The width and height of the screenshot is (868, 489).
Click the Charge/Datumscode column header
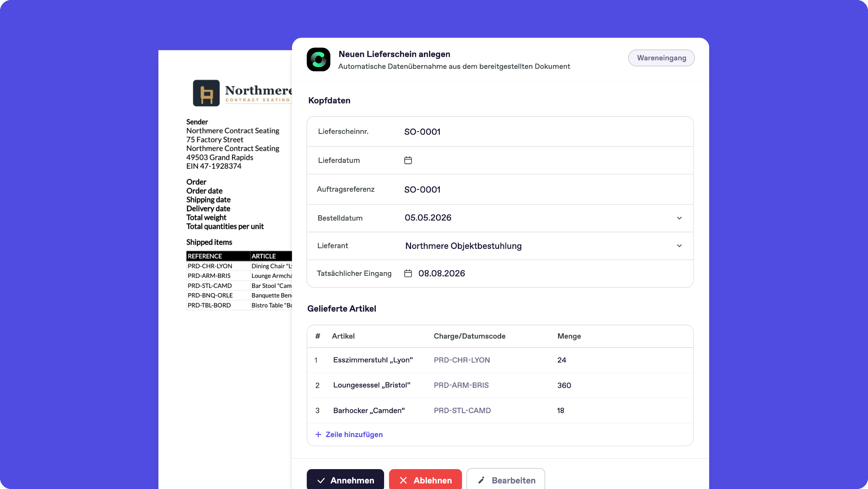pyautogui.click(x=469, y=336)
